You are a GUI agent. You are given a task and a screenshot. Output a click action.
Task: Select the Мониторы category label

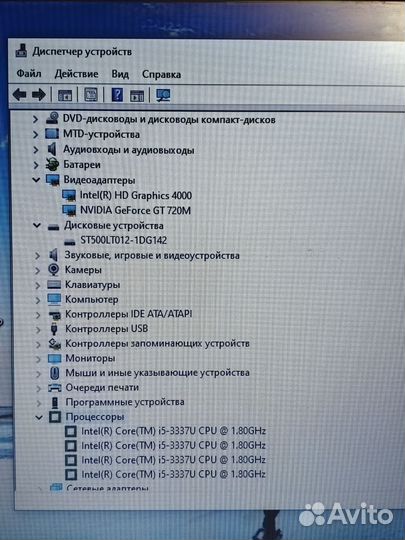(x=90, y=358)
